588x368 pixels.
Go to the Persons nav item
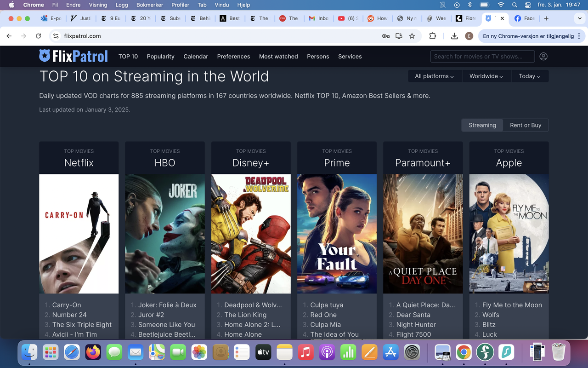pos(318,57)
